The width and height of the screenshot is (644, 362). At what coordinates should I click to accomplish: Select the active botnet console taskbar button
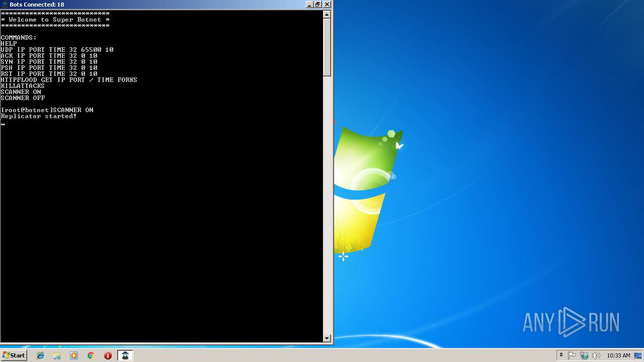pos(125,355)
